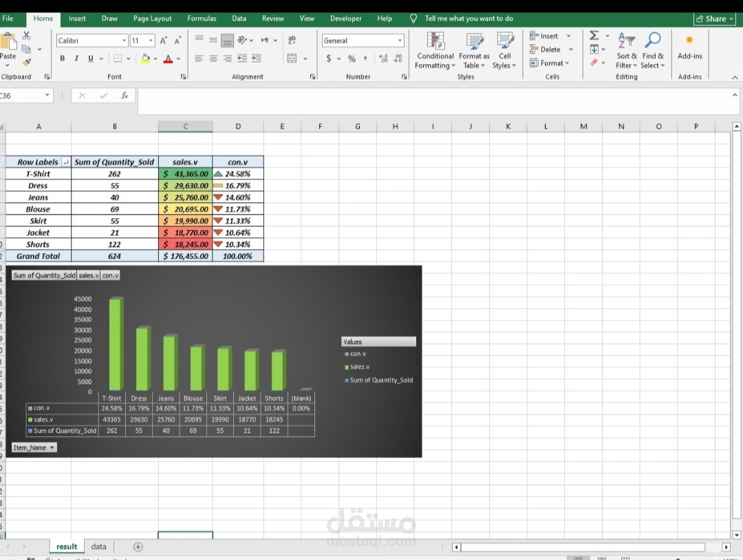
Task: Click the Copy icon in Clipboard
Action: coord(26,49)
